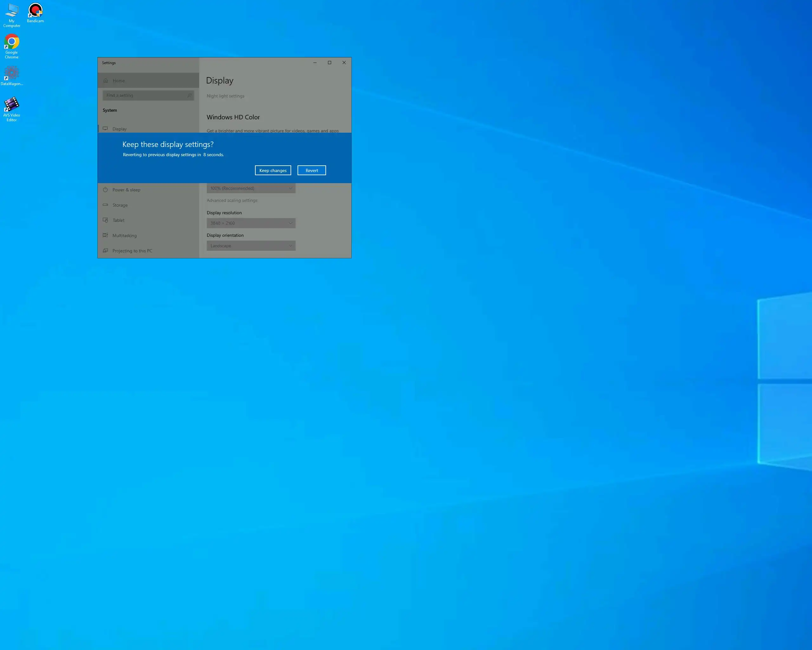Select Multitasking in the sidebar
Screen dimensions: 812x650
124,235
